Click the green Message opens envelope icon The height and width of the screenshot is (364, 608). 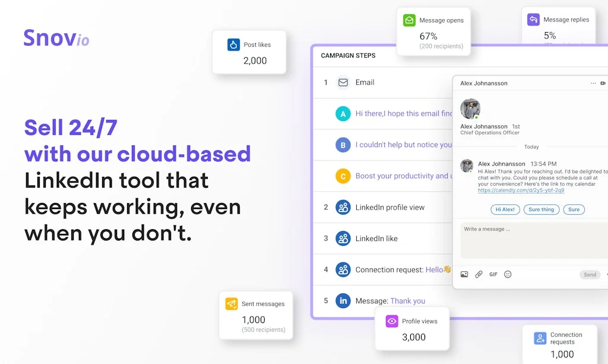[409, 20]
